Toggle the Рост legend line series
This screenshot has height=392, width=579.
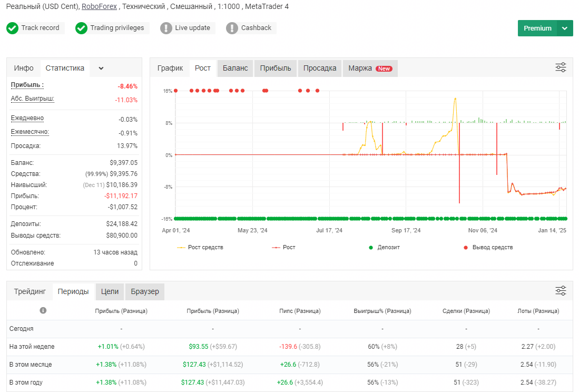283,247
